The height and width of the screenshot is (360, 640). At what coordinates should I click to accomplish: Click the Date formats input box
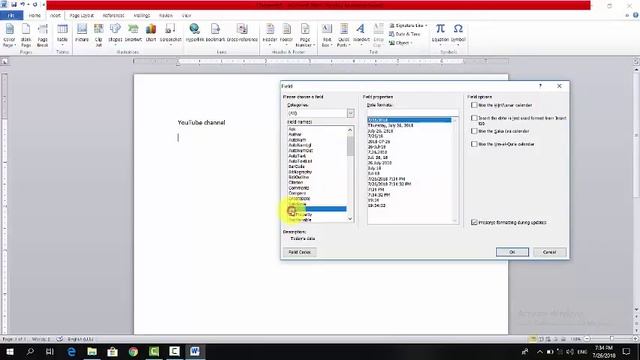tap(412, 112)
